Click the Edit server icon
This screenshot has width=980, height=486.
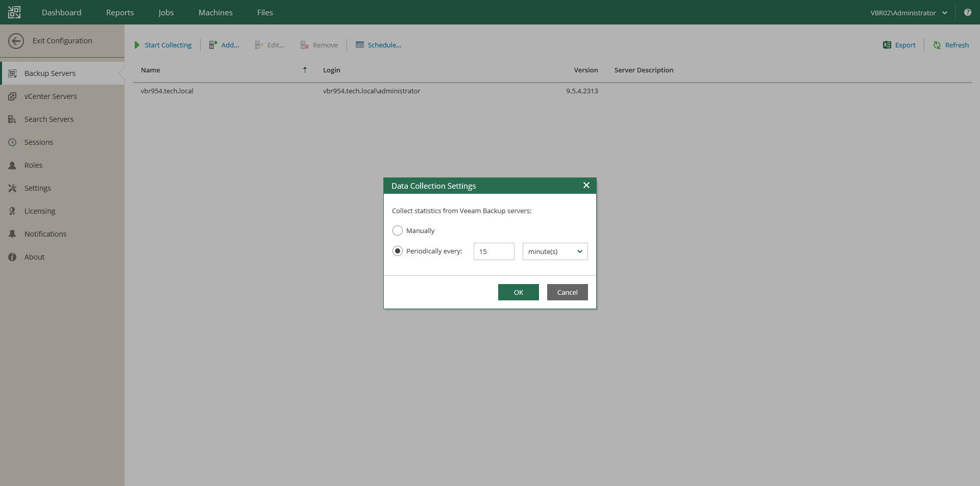click(259, 45)
